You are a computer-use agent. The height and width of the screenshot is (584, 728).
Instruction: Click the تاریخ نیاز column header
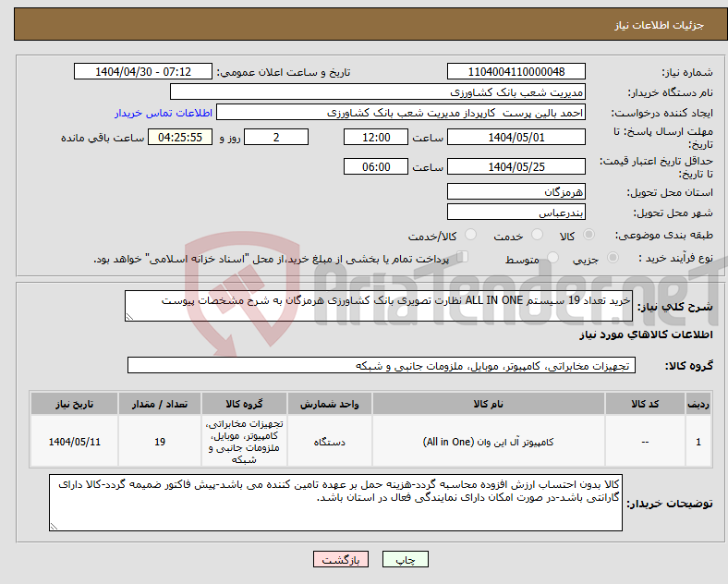pyautogui.click(x=74, y=404)
